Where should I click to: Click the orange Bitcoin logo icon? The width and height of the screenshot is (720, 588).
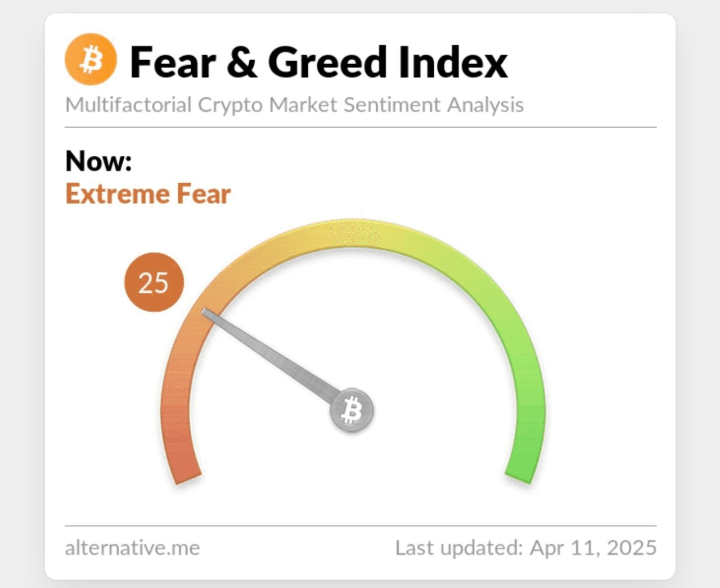pos(91,59)
